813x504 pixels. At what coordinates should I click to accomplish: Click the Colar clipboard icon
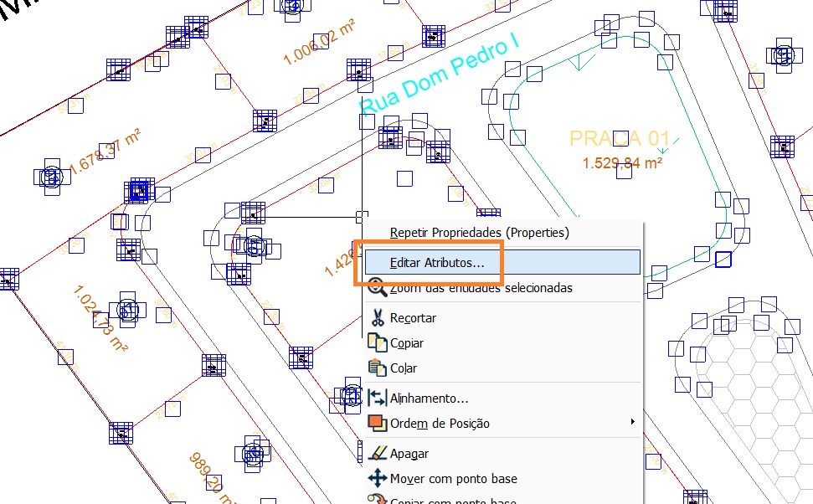point(377,368)
